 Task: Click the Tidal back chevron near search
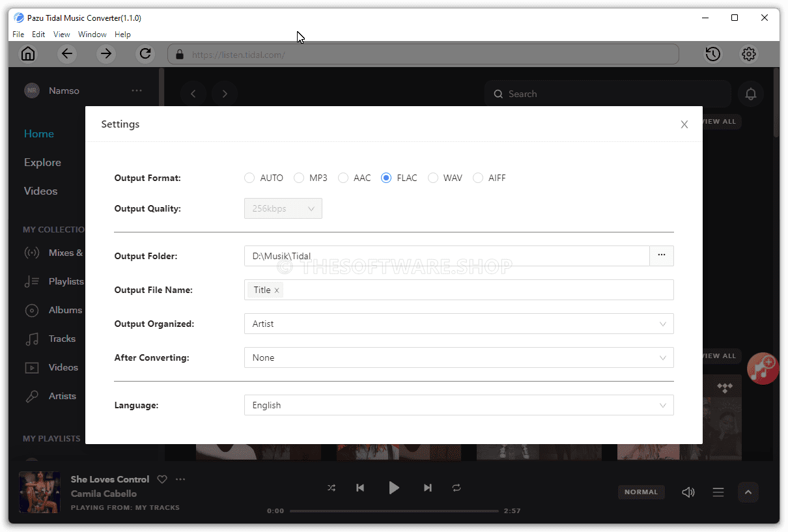[x=193, y=94]
